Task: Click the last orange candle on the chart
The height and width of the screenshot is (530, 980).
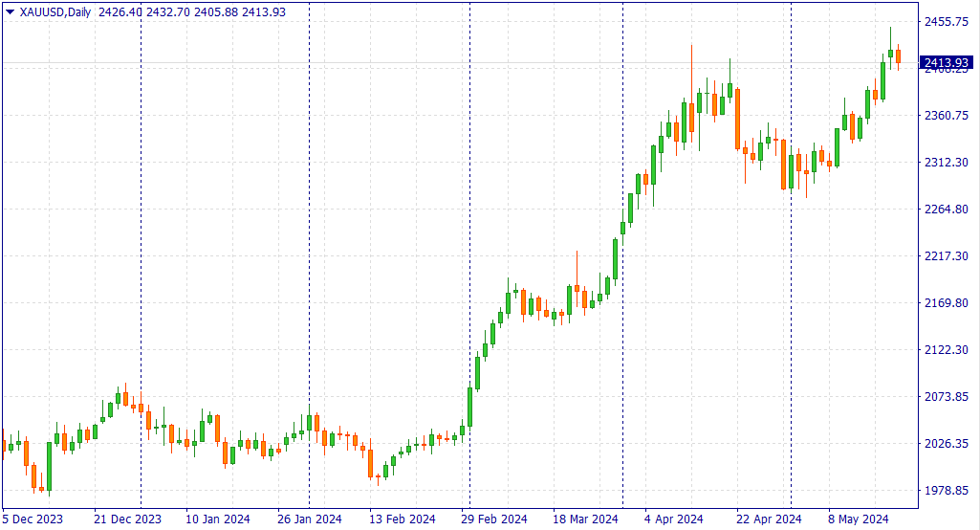Action: pyautogui.click(x=898, y=56)
